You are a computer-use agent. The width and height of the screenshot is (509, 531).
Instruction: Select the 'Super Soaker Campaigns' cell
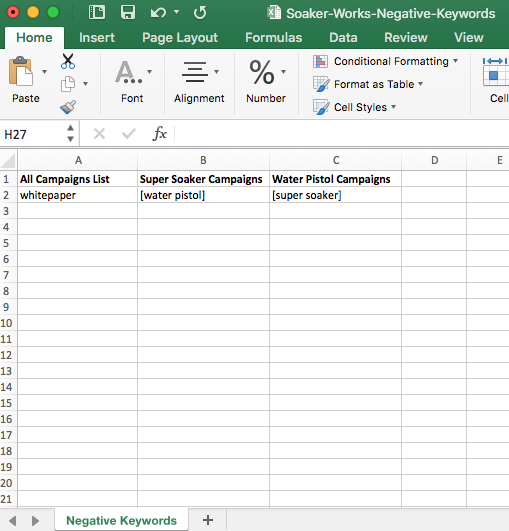(204, 179)
